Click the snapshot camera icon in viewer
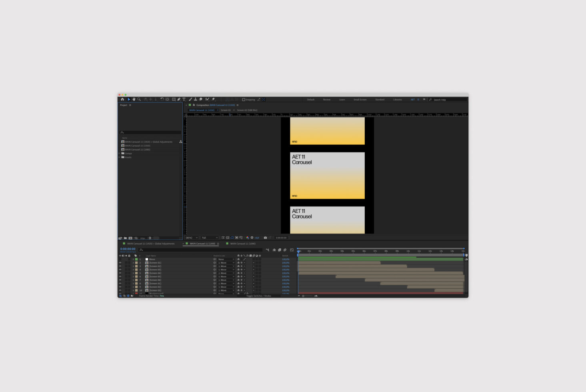Image resolution: width=586 pixels, height=392 pixels. coord(265,238)
